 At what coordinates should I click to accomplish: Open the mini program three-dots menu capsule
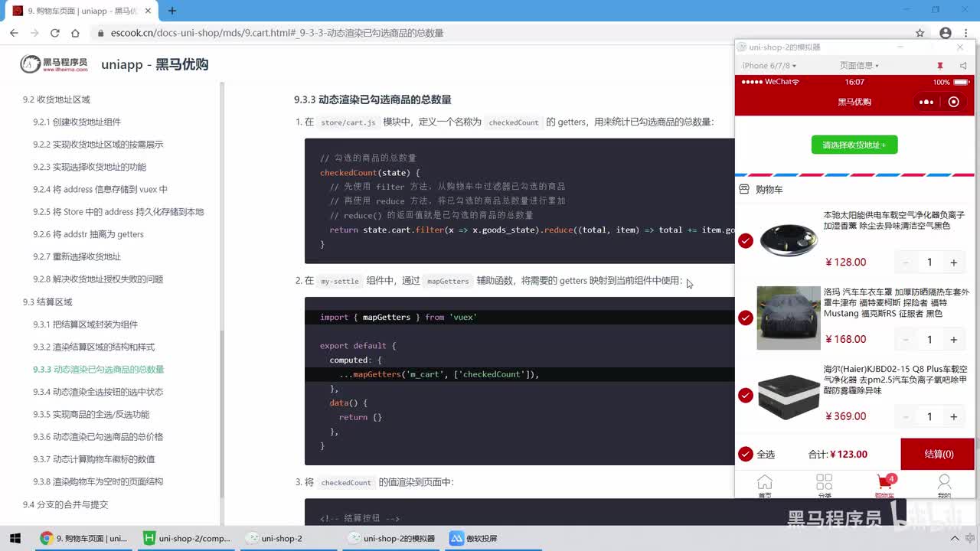pyautogui.click(x=926, y=102)
